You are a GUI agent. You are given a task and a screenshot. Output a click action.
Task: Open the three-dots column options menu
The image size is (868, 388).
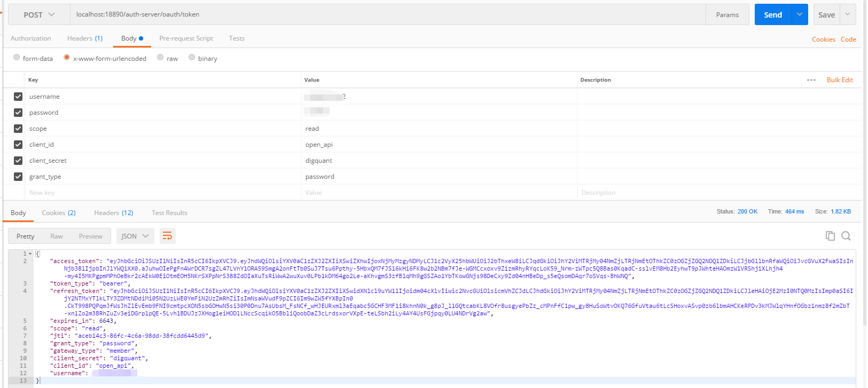pos(811,80)
